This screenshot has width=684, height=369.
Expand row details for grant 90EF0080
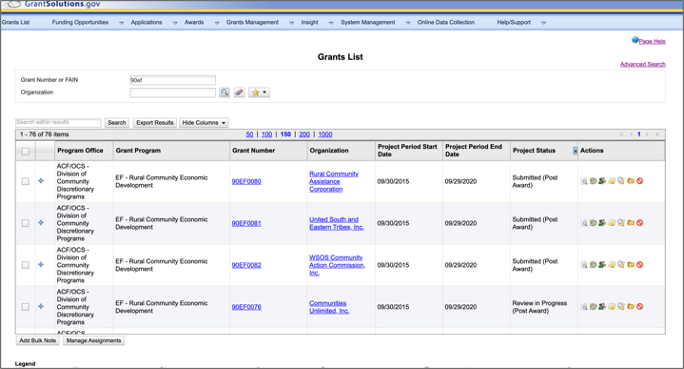(41, 181)
